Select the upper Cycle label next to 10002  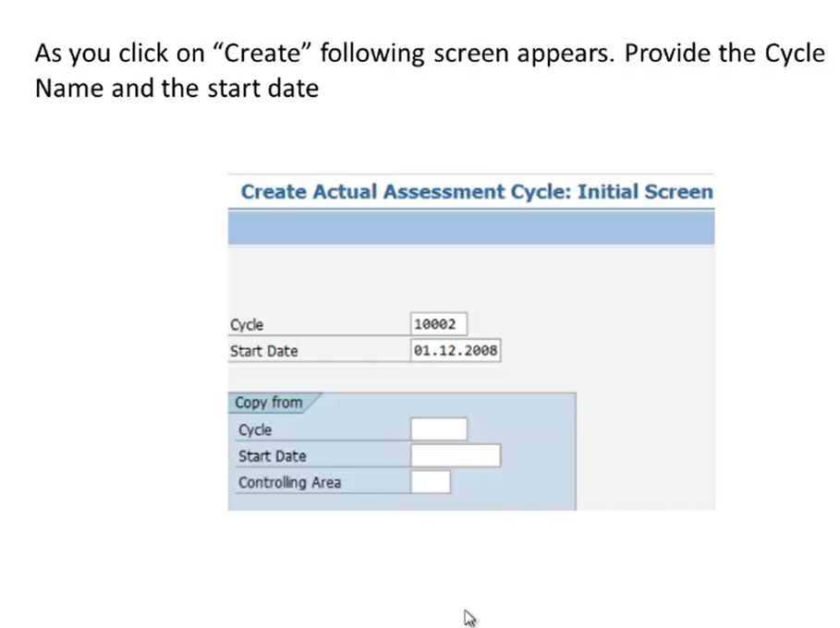point(247,325)
